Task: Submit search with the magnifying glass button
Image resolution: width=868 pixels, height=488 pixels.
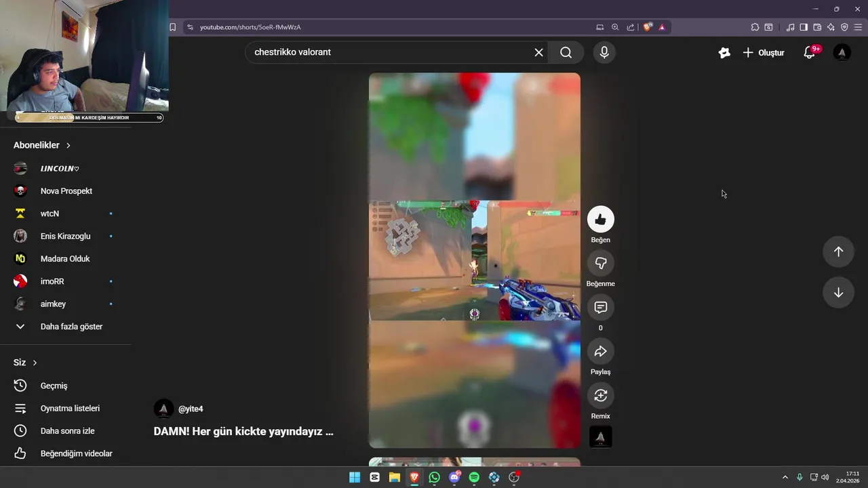Action: pos(566,52)
